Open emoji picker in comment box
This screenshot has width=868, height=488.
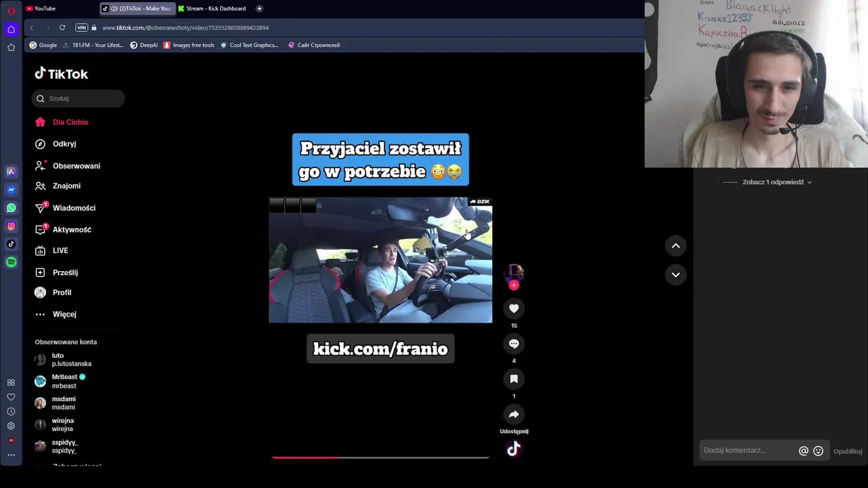click(x=818, y=451)
